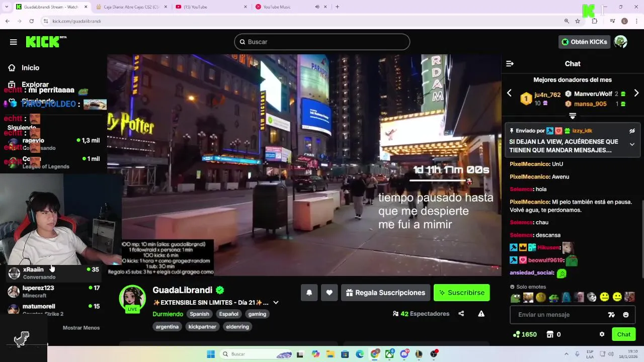
Task: Click Regala Suscripciones button
Action: coord(385,293)
